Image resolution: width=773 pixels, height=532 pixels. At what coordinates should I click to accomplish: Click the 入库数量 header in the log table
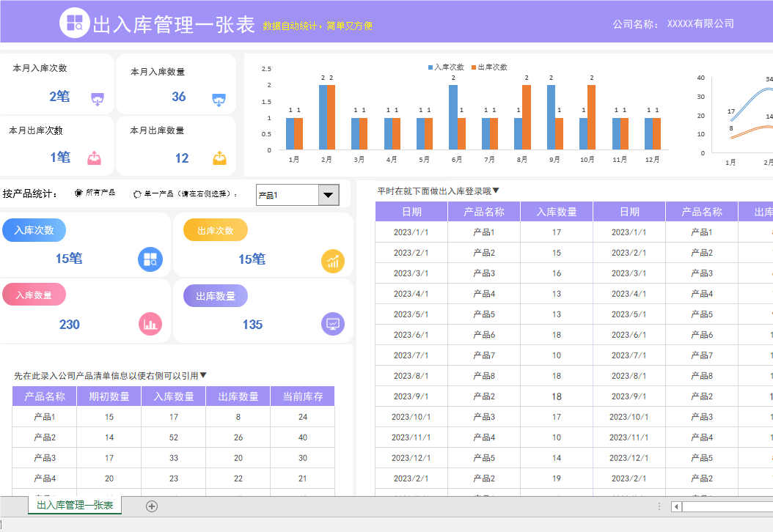coord(557,212)
